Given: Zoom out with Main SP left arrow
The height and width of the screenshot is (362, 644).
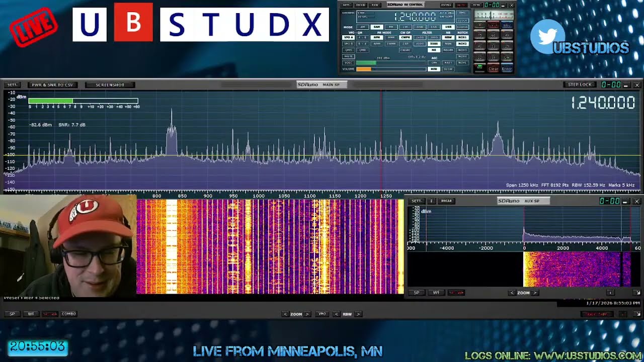Looking at the screenshot, I should point(285,314).
